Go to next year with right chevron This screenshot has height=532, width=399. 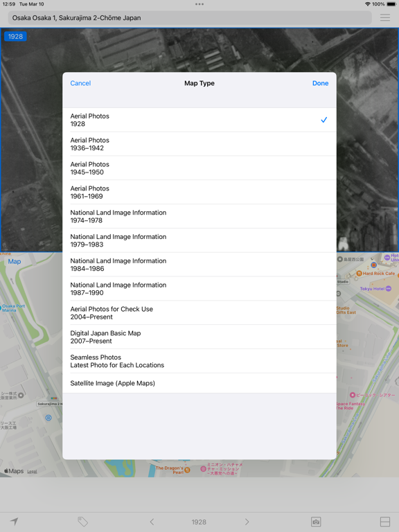click(247, 522)
